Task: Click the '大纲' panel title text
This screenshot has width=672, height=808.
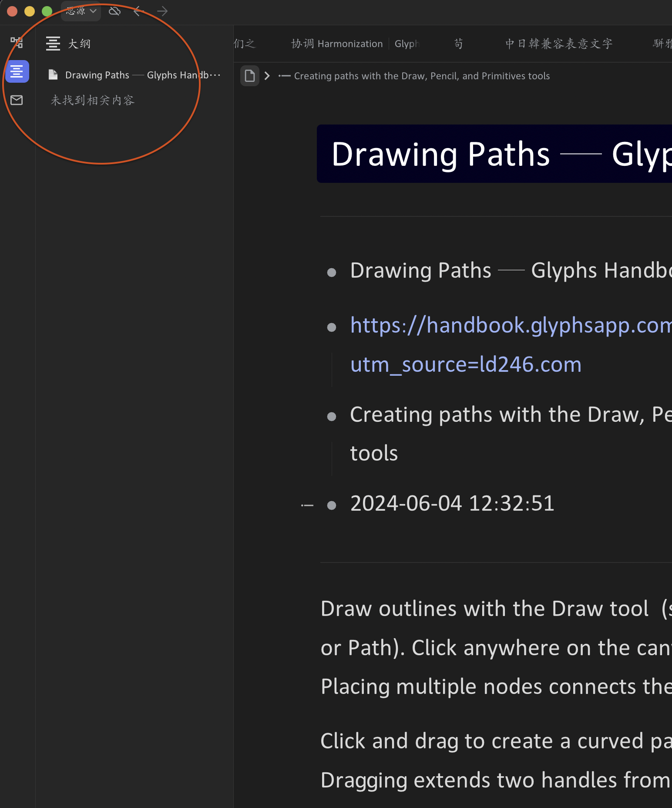Action: click(x=79, y=44)
